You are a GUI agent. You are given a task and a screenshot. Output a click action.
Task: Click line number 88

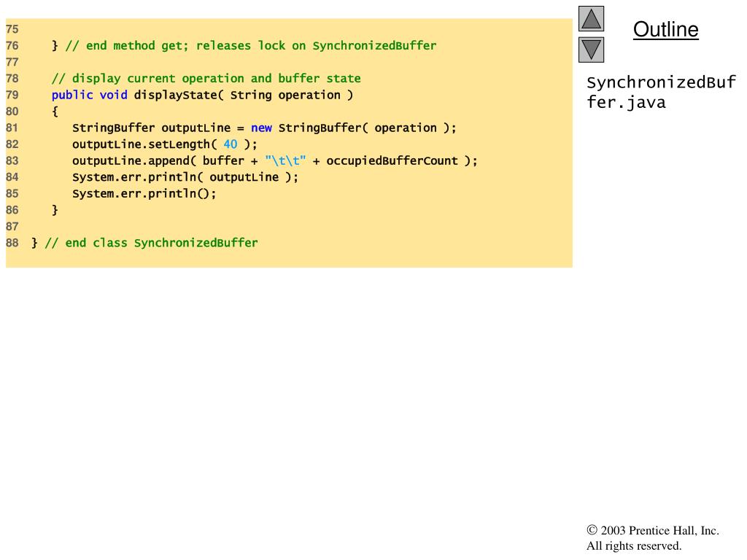click(x=12, y=243)
